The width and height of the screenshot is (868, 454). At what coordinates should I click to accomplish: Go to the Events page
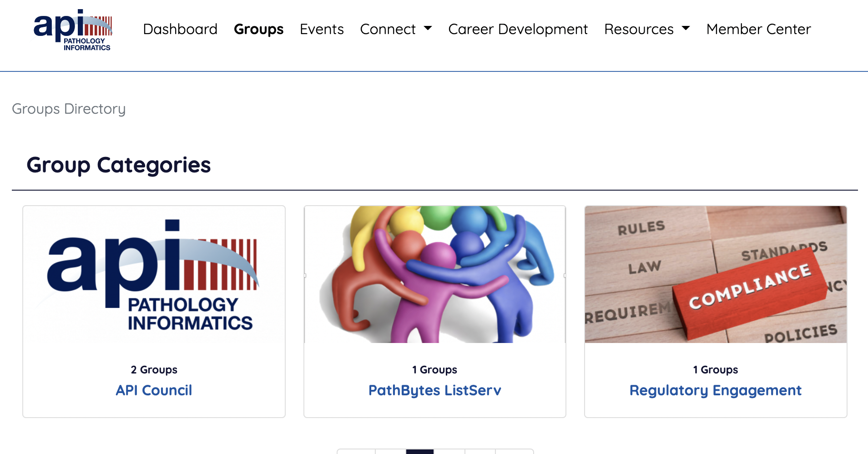click(322, 29)
